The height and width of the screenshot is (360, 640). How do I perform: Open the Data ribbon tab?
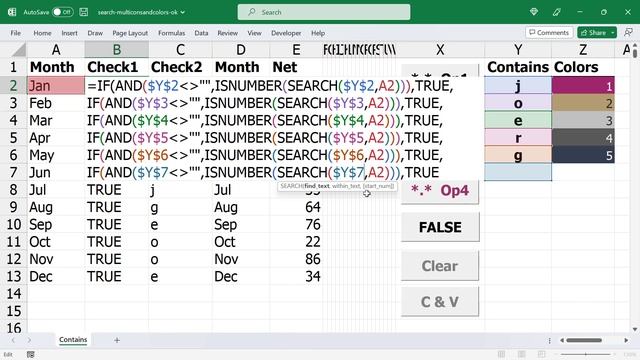pos(201,33)
